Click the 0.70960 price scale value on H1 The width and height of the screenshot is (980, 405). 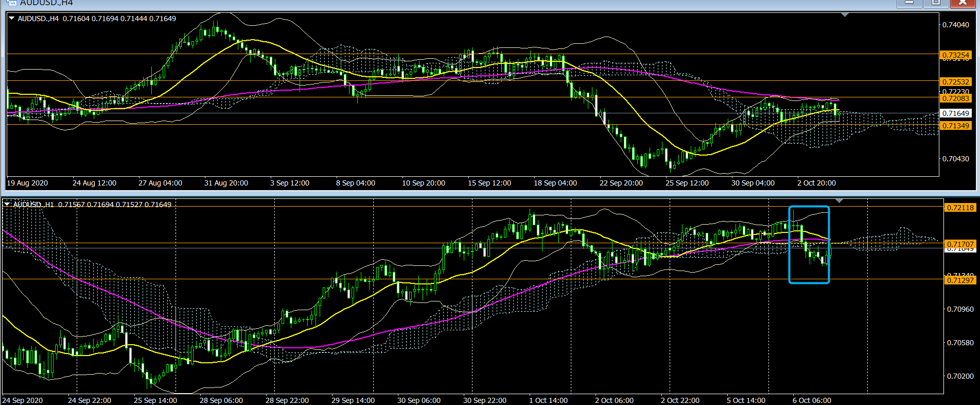tap(960, 309)
